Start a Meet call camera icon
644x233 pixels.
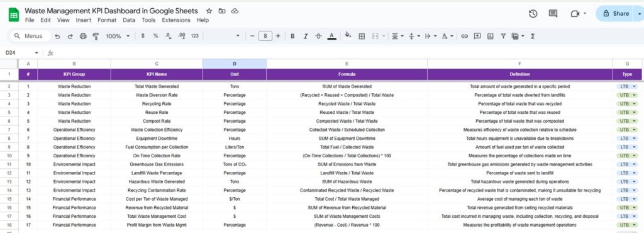(x=575, y=14)
